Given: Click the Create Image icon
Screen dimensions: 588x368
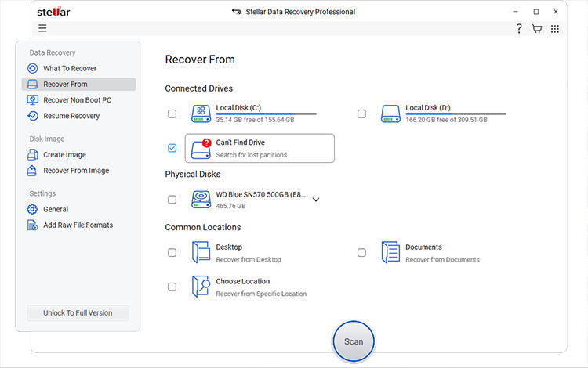Looking at the screenshot, I should (33, 154).
